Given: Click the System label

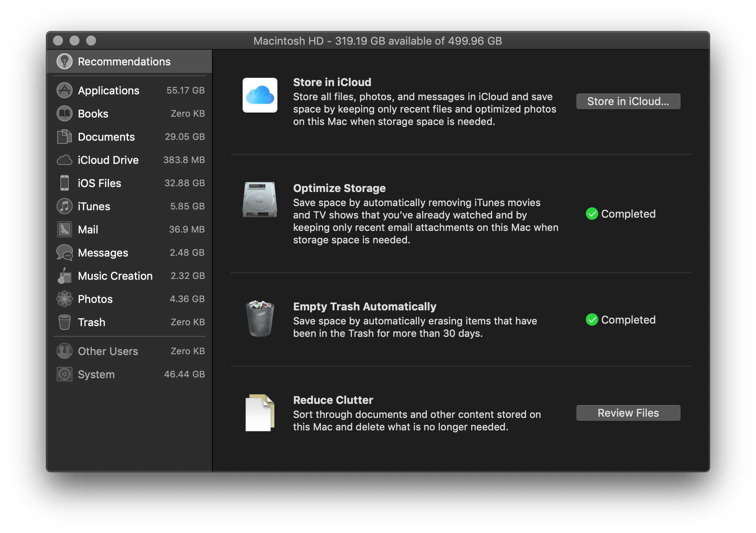Looking at the screenshot, I should (x=96, y=374).
